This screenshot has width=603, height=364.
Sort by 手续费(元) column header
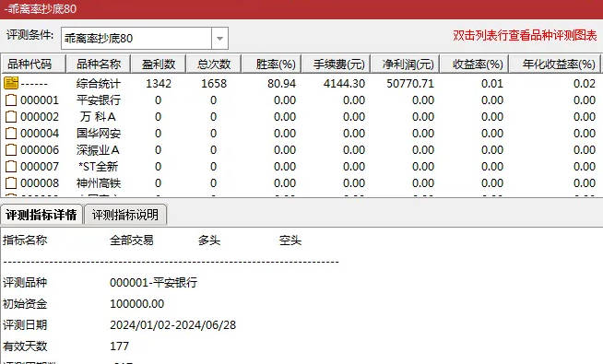tap(336, 64)
